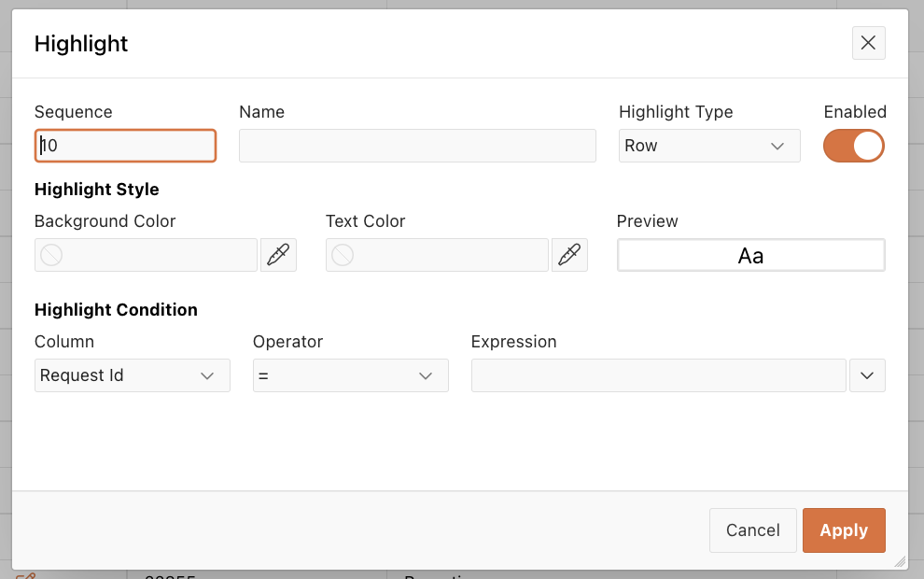Open the Operator dropdown
The height and width of the screenshot is (579, 924).
(x=351, y=375)
